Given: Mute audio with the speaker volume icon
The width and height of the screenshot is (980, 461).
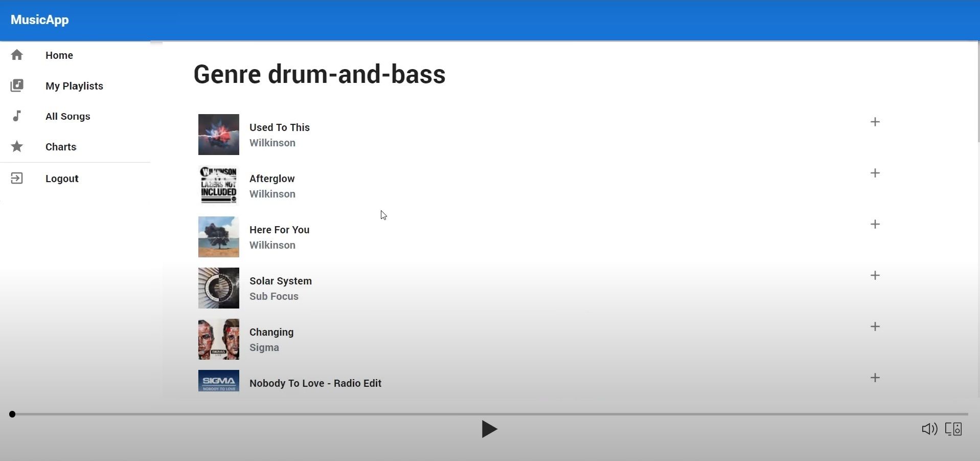Looking at the screenshot, I should coord(929,429).
